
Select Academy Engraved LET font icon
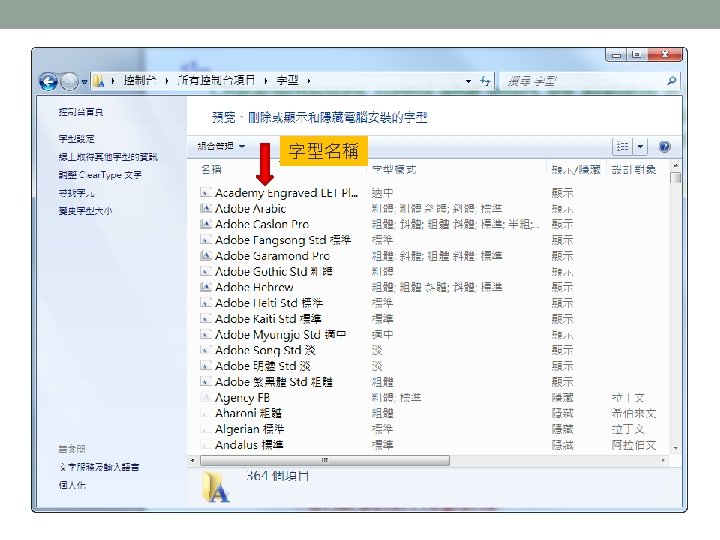click(206, 192)
